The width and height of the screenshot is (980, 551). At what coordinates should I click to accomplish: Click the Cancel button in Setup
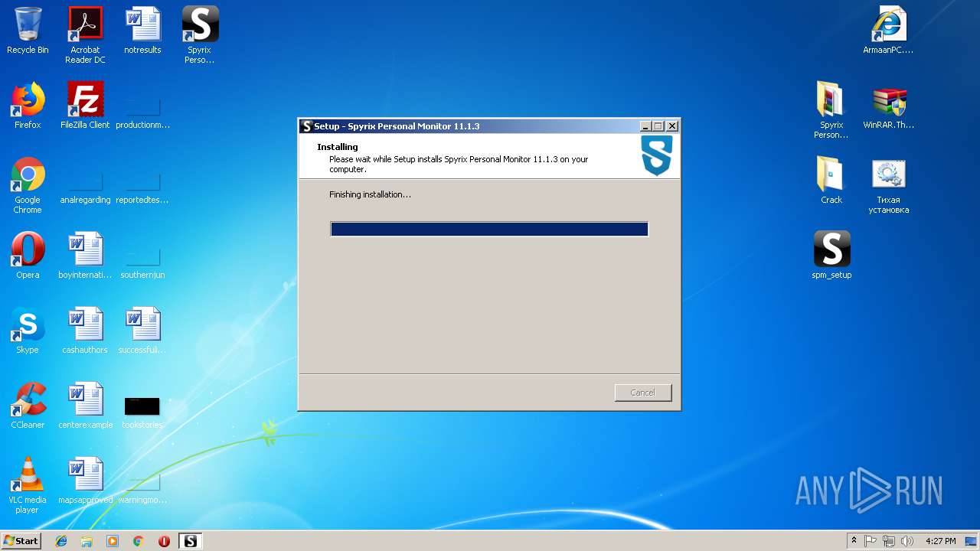tap(642, 393)
